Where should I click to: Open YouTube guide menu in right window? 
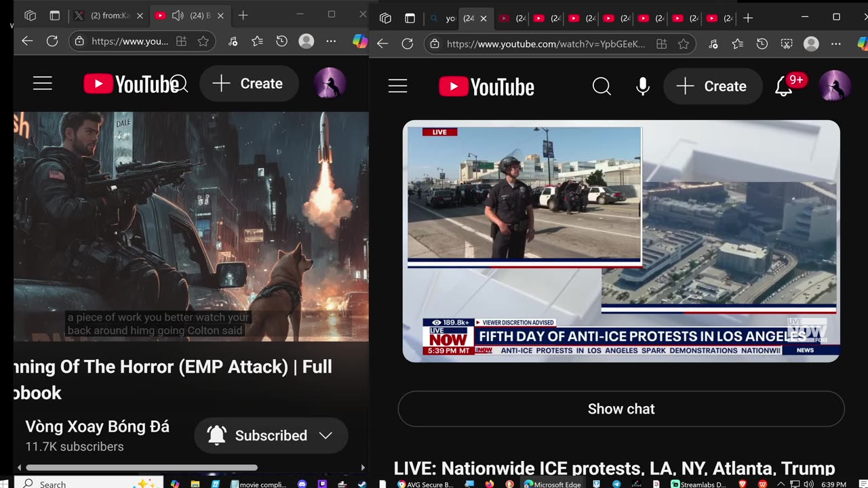pos(398,86)
